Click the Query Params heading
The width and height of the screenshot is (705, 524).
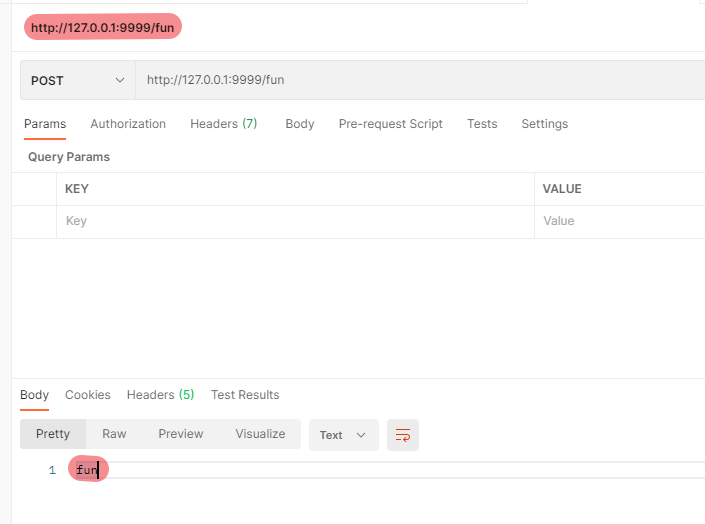pos(69,157)
